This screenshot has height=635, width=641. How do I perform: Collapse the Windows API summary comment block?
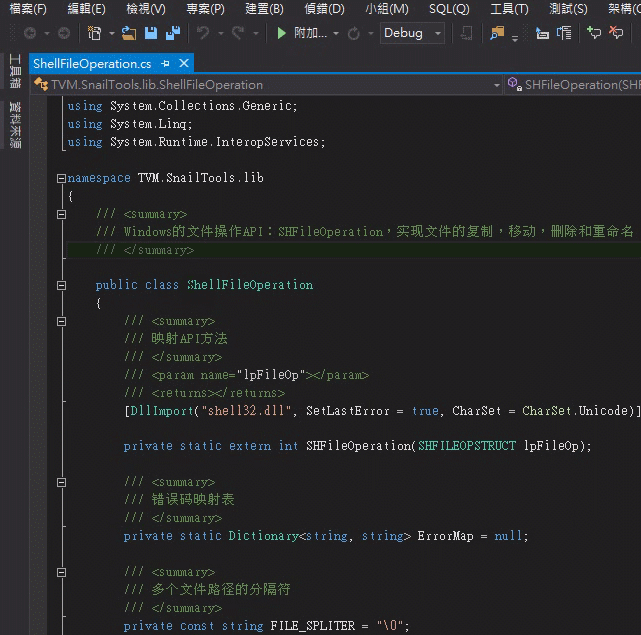[61, 214]
